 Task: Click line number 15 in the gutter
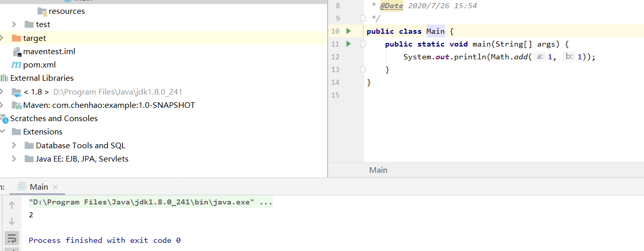pyautogui.click(x=335, y=95)
